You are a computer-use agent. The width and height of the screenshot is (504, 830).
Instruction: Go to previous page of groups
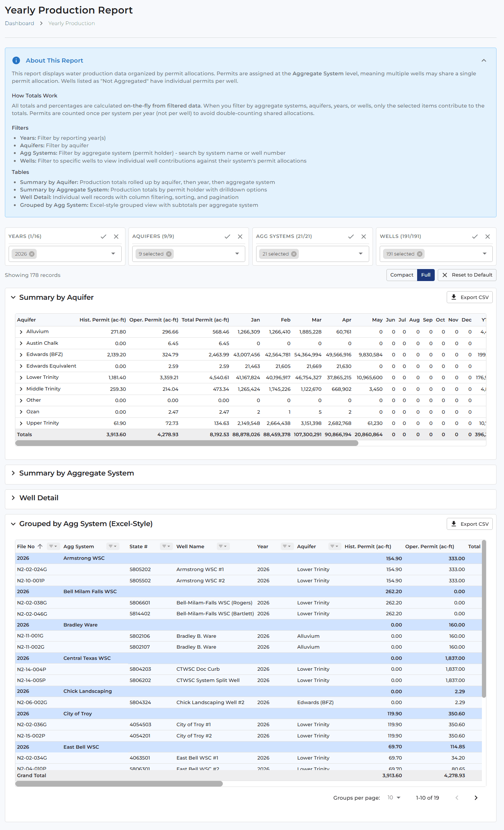457,798
